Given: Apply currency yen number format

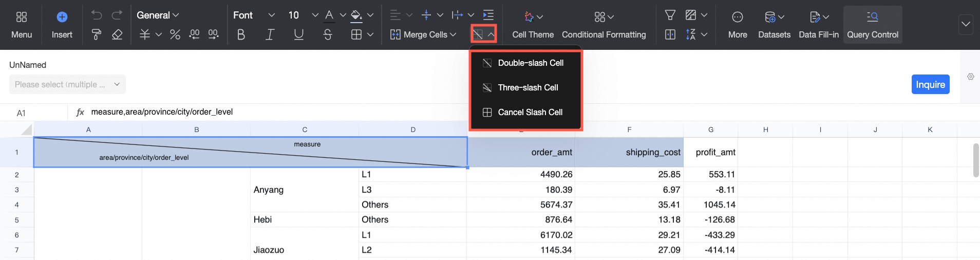Looking at the screenshot, I should (x=145, y=34).
